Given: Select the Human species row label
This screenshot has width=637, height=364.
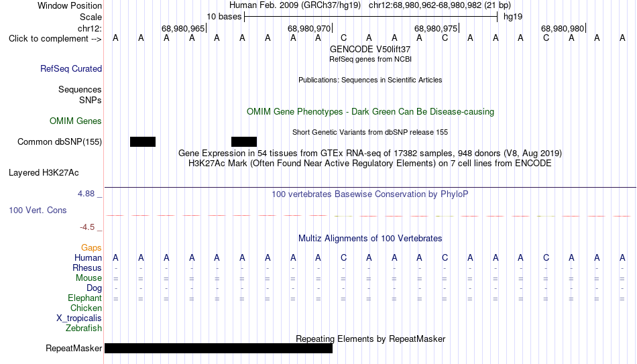Looking at the screenshot, I should (x=88, y=257).
